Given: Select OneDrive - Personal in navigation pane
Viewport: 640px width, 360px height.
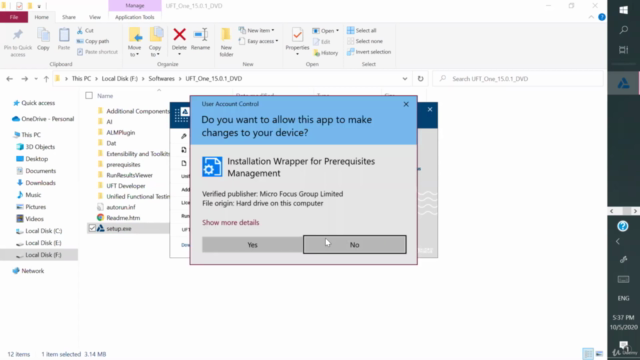Looking at the screenshot, I should point(47,119).
